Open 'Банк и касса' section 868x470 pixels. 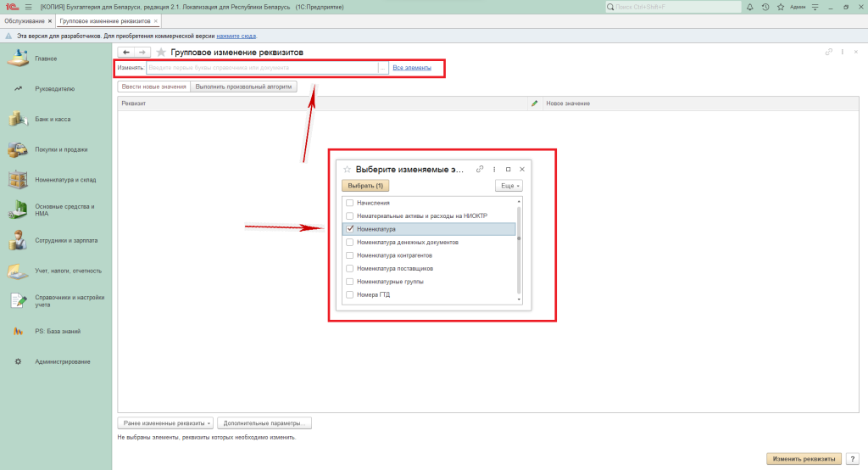click(53, 120)
